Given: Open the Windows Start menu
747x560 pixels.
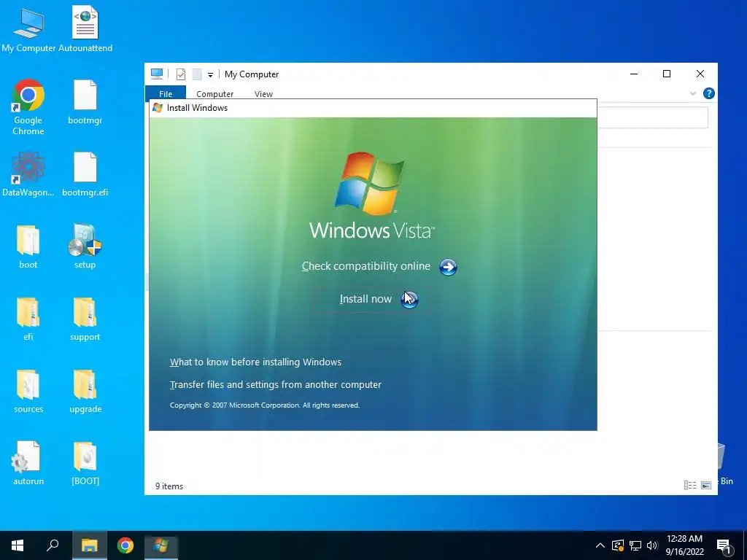Looking at the screenshot, I should coord(18,545).
